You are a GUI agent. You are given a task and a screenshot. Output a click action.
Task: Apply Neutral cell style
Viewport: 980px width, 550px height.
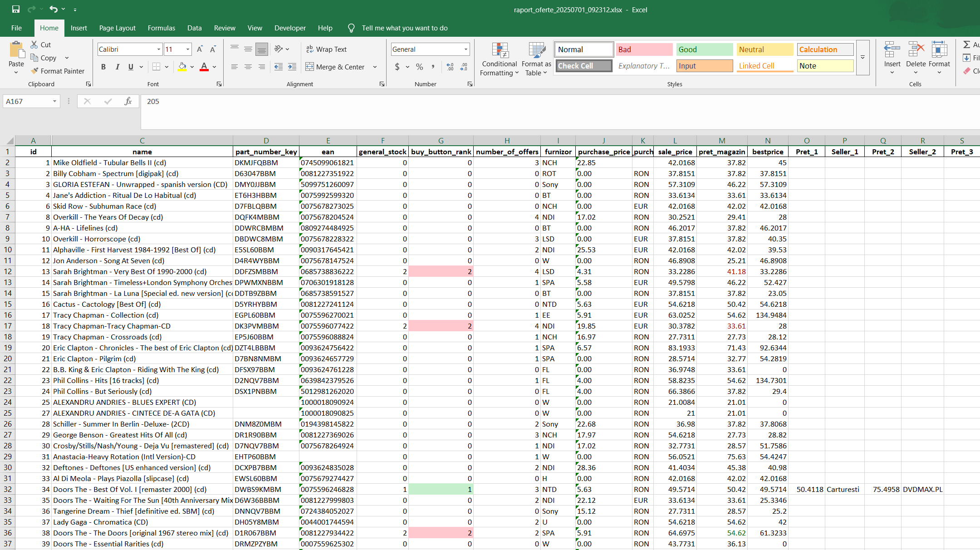(765, 49)
